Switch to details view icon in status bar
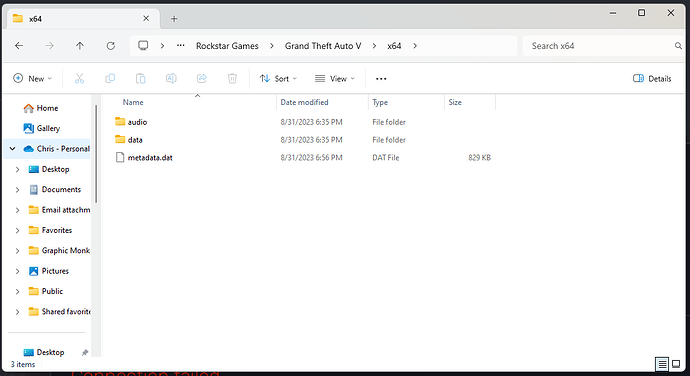The width and height of the screenshot is (690, 376). coord(662,364)
